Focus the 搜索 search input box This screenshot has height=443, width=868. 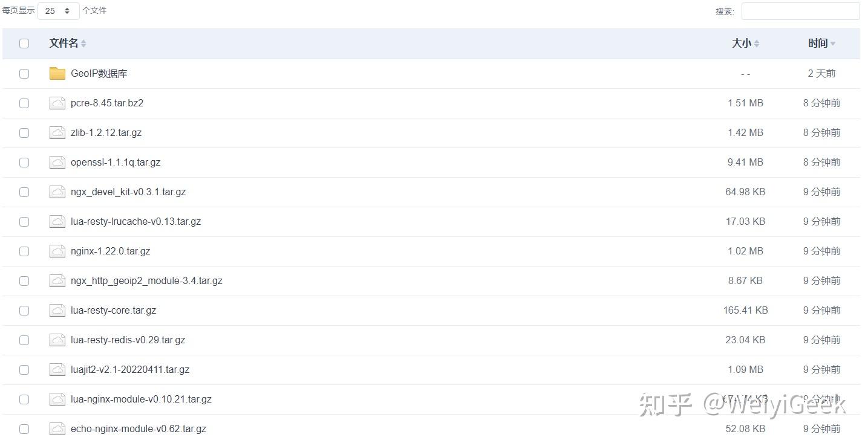coord(800,11)
